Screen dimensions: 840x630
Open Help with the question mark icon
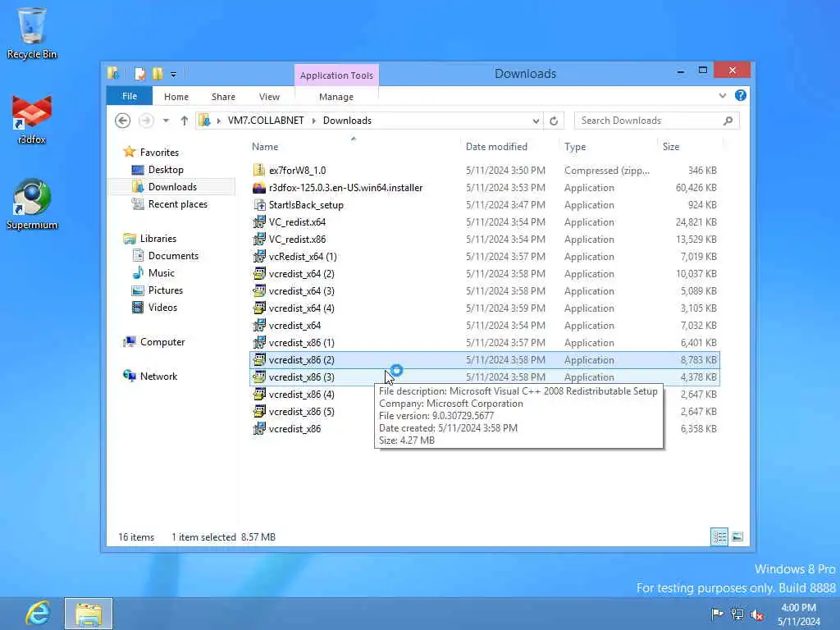(x=741, y=95)
